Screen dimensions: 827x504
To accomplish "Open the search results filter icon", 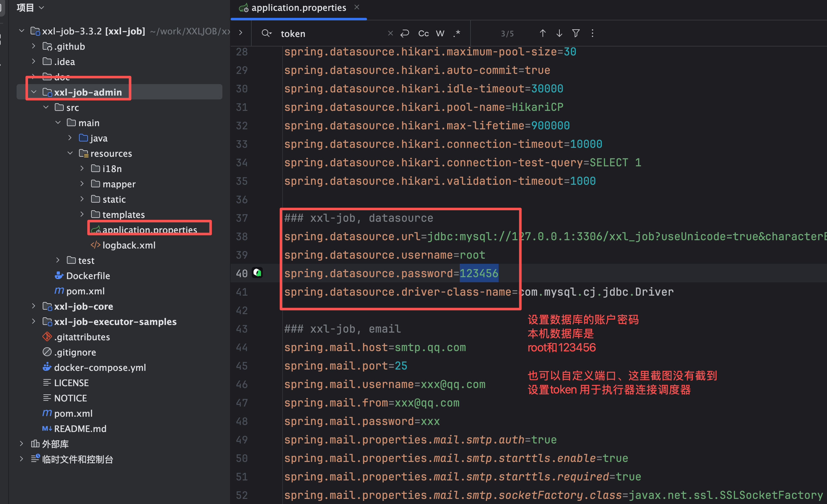I will click(576, 33).
